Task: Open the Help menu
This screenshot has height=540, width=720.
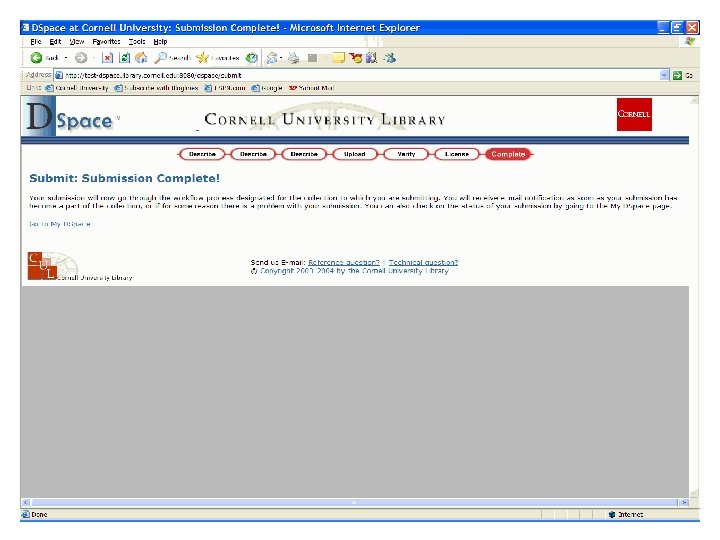Action: tap(160, 41)
